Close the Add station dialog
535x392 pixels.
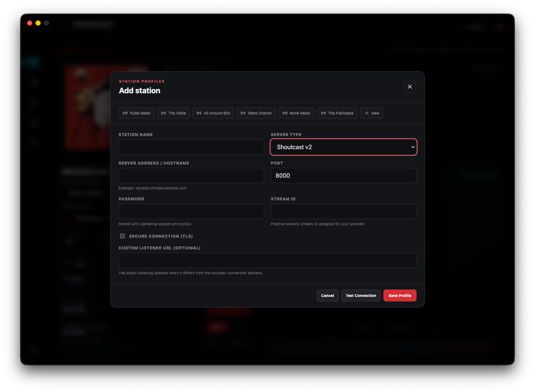pos(410,87)
